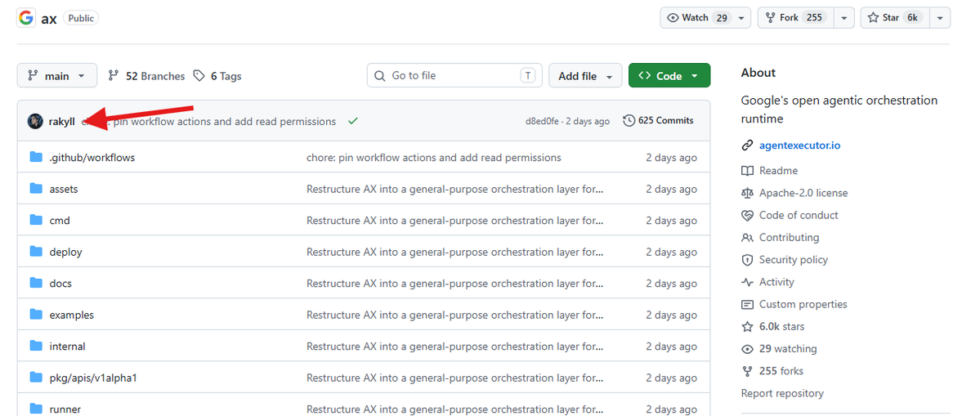Viewport: 980px width, 416px height.
Task: Open Restructure AX commit message in deploy row
Action: tap(455, 252)
